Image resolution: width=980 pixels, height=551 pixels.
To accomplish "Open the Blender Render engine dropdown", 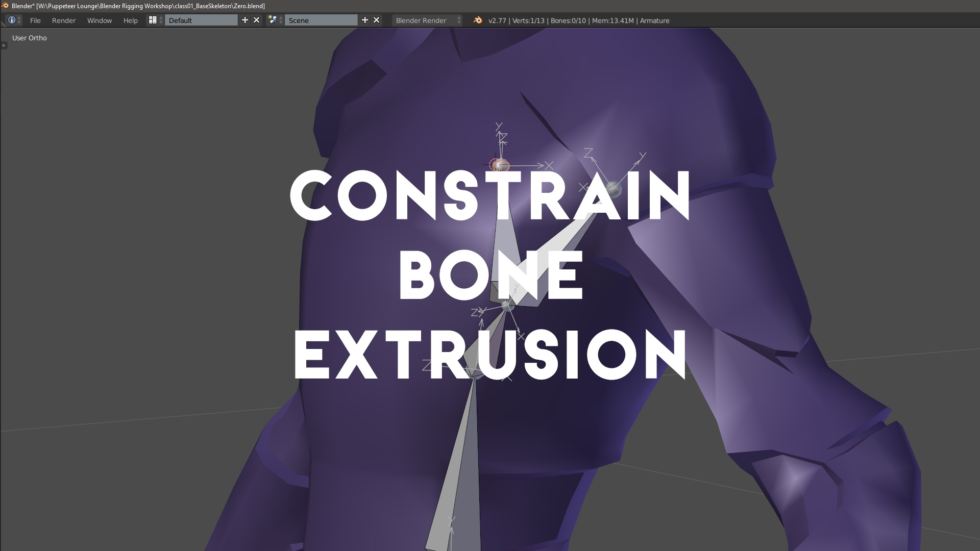I will pos(427,20).
